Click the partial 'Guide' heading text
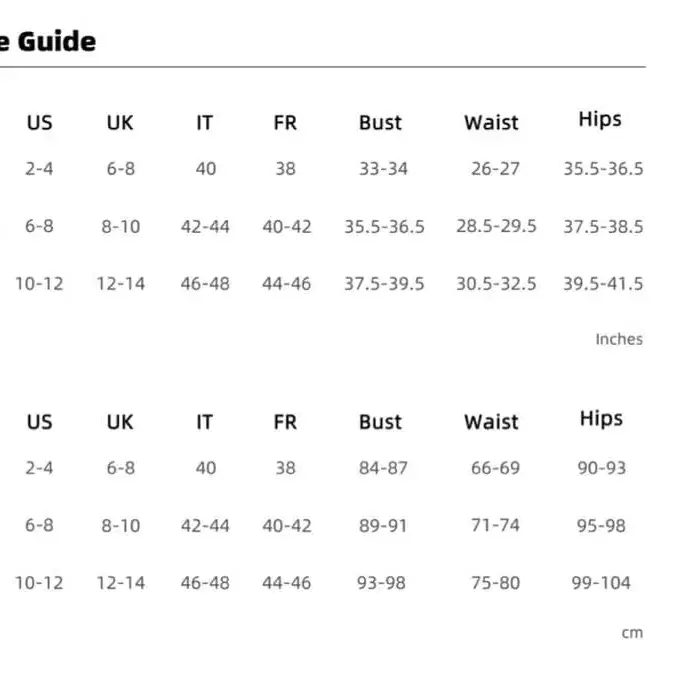 point(48,42)
